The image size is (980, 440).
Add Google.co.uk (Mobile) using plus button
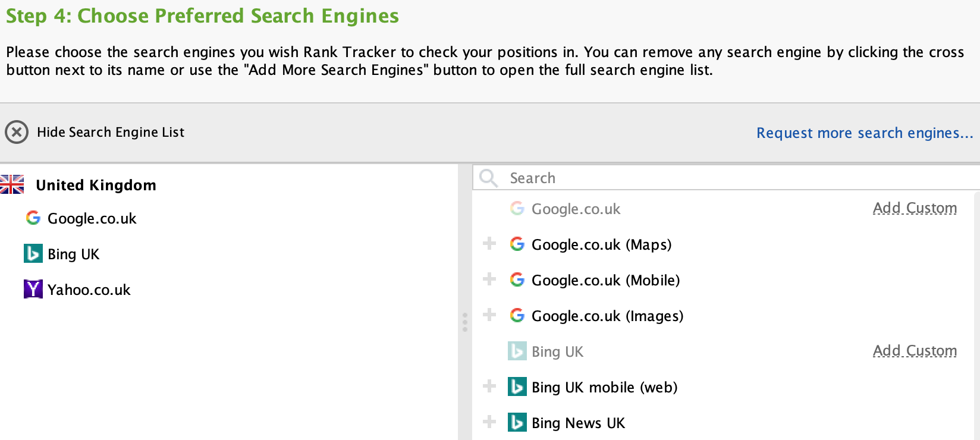pyautogui.click(x=489, y=279)
